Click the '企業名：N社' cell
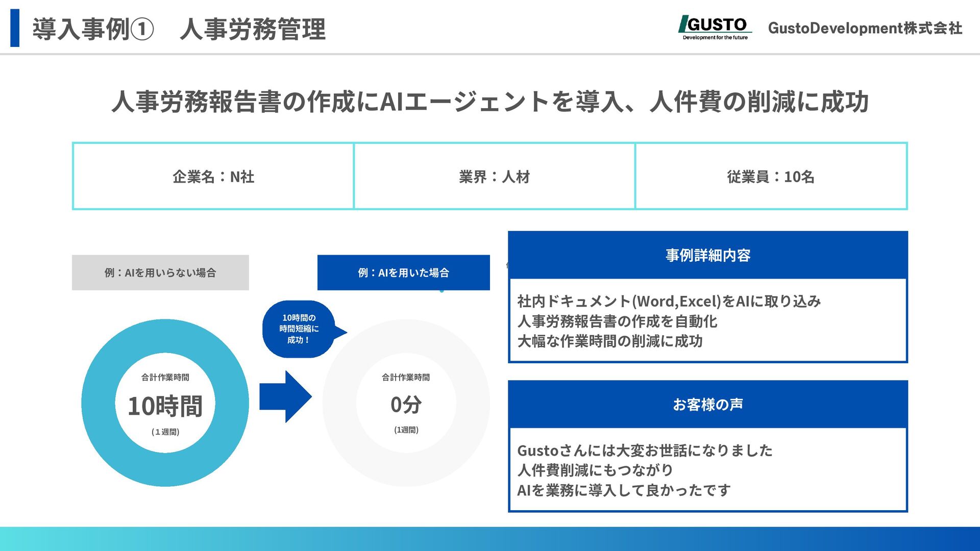Viewport: 980px width, 551px height. coord(213,176)
